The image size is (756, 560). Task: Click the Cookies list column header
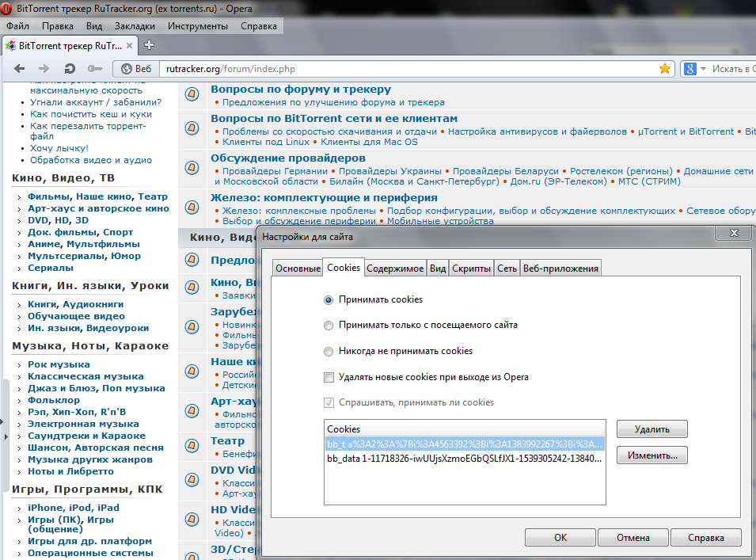pyautogui.click(x=465, y=429)
